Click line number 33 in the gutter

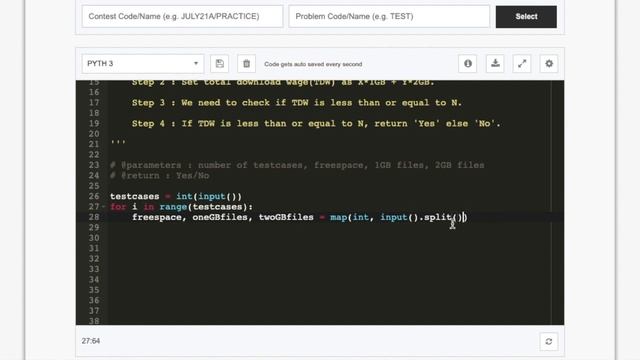94,269
